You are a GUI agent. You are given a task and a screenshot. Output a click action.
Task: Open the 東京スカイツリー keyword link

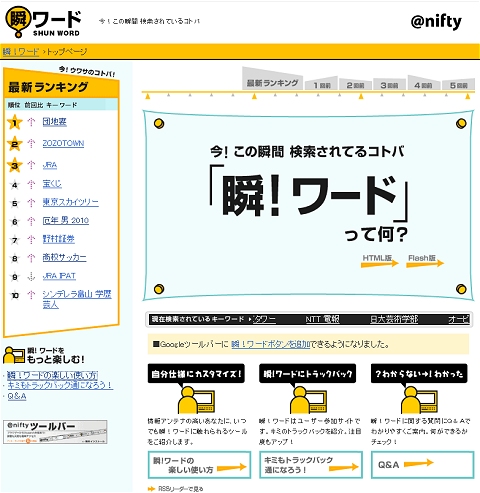[x=70, y=202]
